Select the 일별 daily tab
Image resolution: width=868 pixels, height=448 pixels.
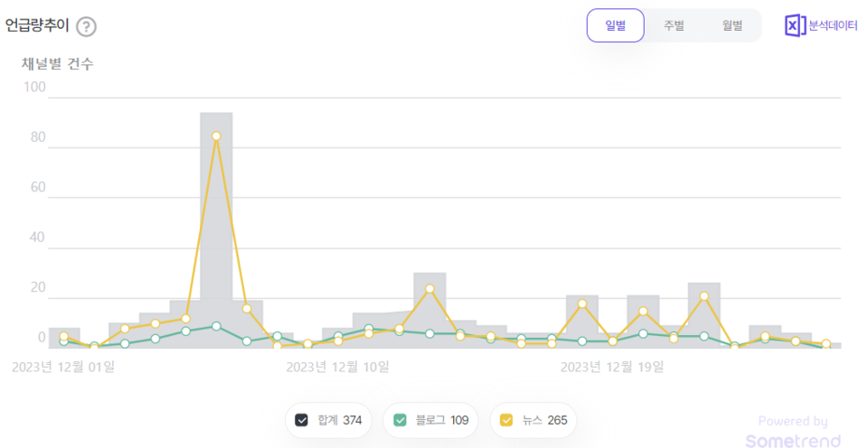(x=615, y=25)
